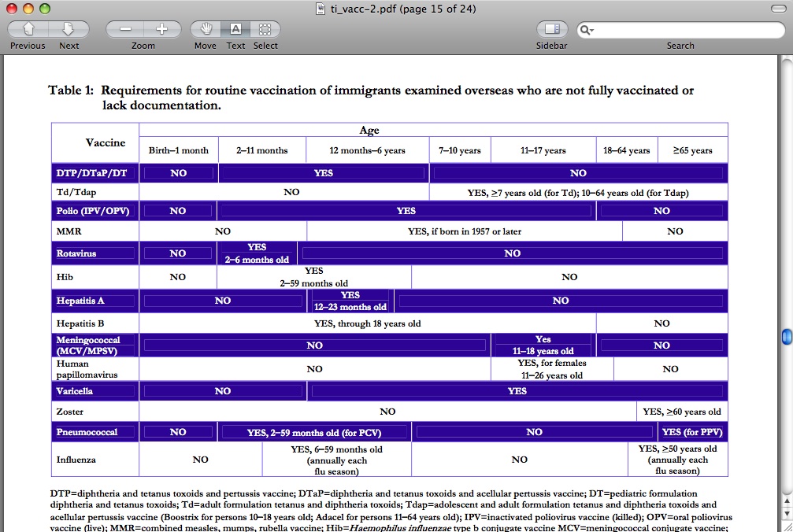Viewport: 793px width, 532px height.
Task: Click the toolbar hide pill button
Action: (778, 9)
